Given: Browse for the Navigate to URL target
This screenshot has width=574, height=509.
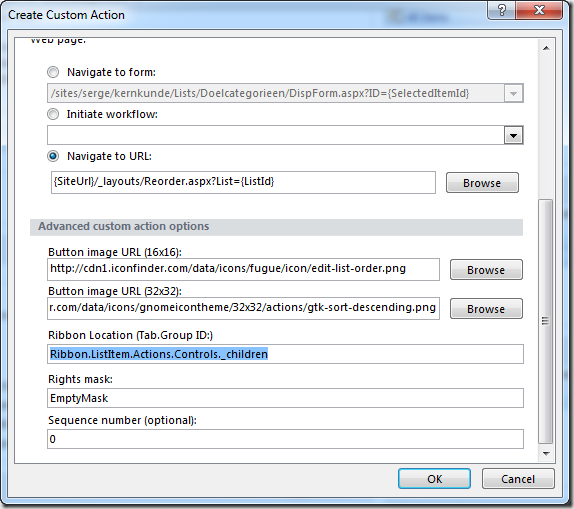Looking at the screenshot, I should pyautogui.click(x=482, y=182).
